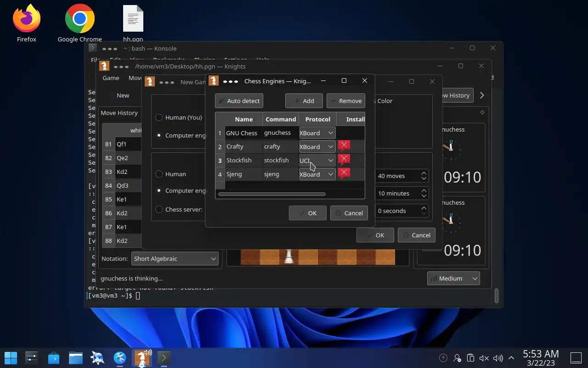
Task: Click Knights main window knight icon
Action: 104,66
